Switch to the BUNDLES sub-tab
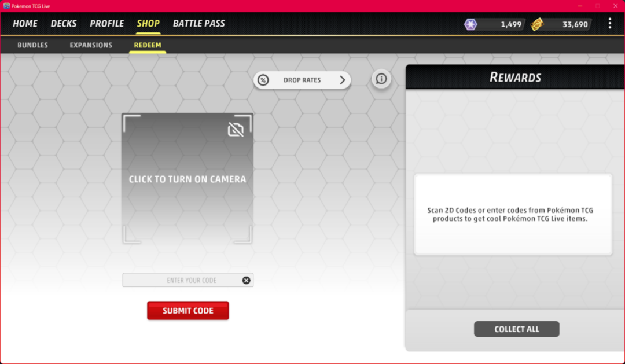The image size is (625, 364). (32, 45)
